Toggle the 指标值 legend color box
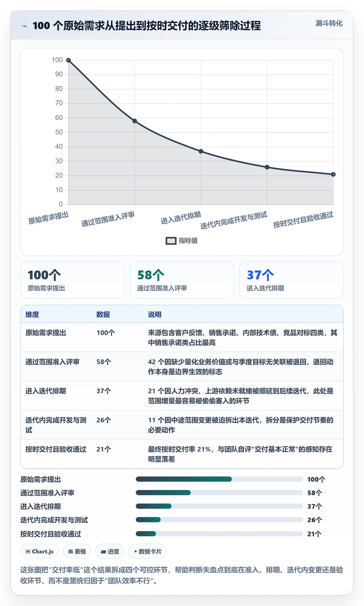 click(x=171, y=241)
